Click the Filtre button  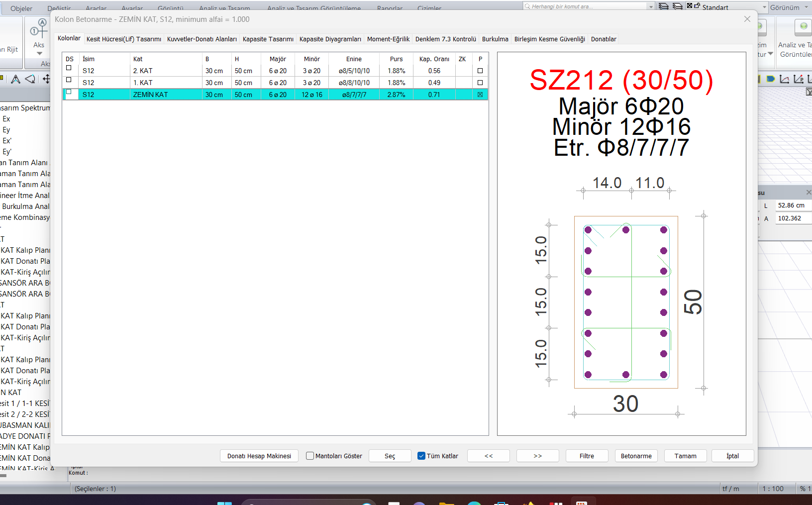coord(587,456)
